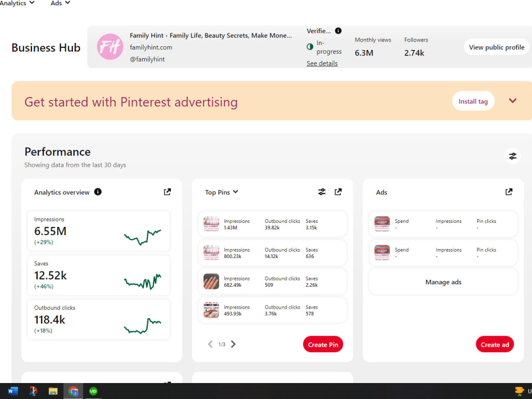Click the Saves sparkline chart
The image size is (532, 399).
(x=143, y=281)
